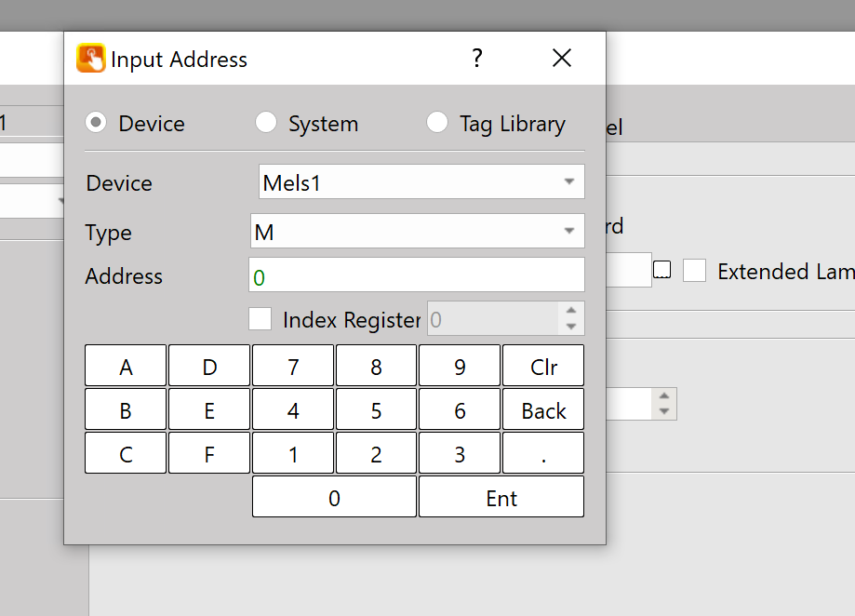Select the Device radio button

coord(96,123)
